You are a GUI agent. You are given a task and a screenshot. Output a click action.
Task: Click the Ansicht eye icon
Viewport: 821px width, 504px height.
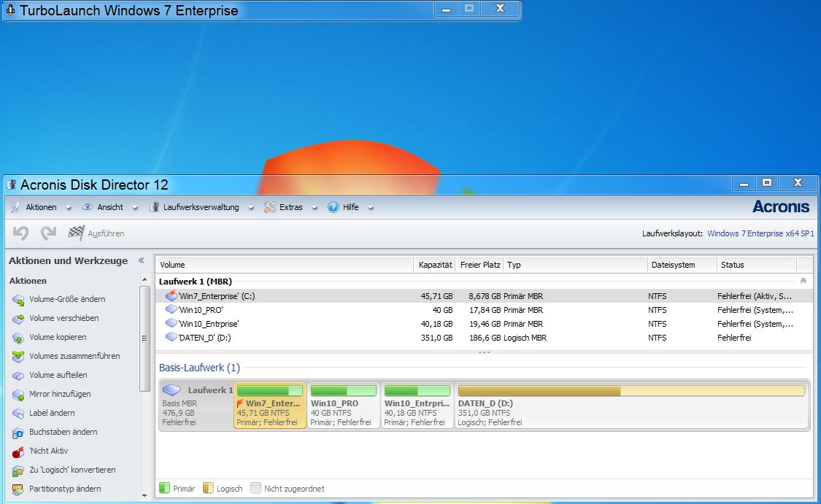click(x=87, y=207)
